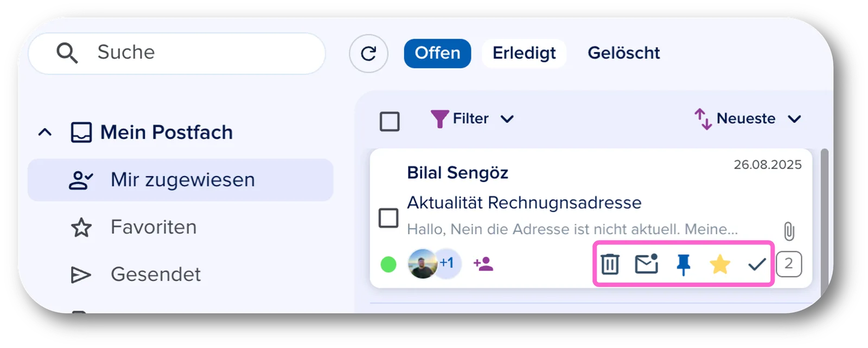Tick the select-all checkbox beside Filter
868x348 pixels.
(390, 121)
